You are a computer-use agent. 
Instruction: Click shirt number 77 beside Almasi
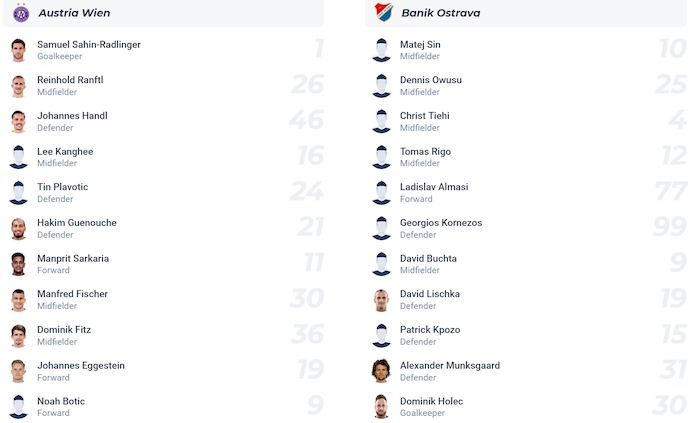669,193
